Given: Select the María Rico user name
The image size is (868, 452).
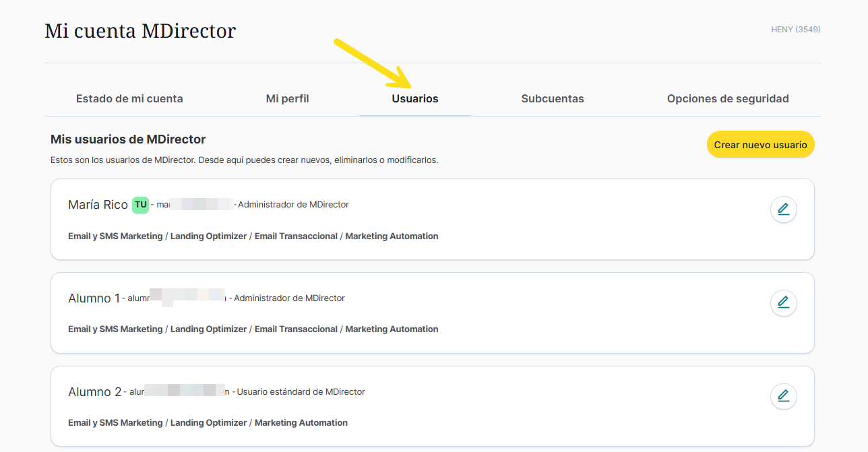Looking at the screenshot, I should point(98,205).
